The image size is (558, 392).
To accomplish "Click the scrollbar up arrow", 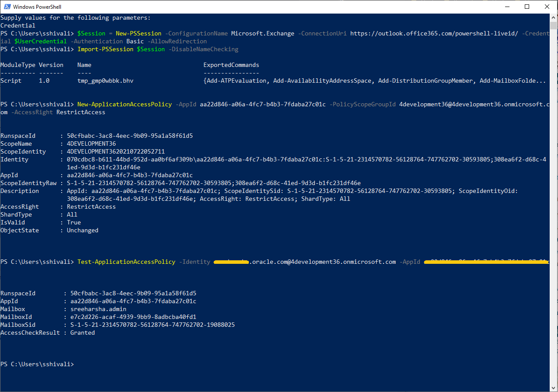I will point(554,17).
